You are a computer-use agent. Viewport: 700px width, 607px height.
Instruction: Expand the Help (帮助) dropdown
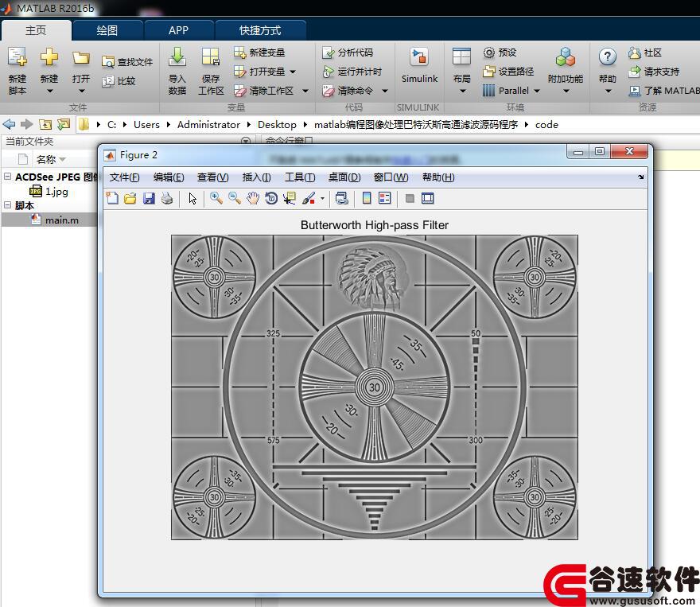coord(608,91)
